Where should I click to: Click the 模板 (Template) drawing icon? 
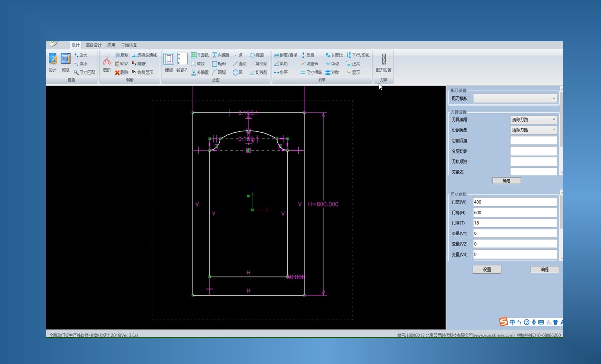[169, 59]
